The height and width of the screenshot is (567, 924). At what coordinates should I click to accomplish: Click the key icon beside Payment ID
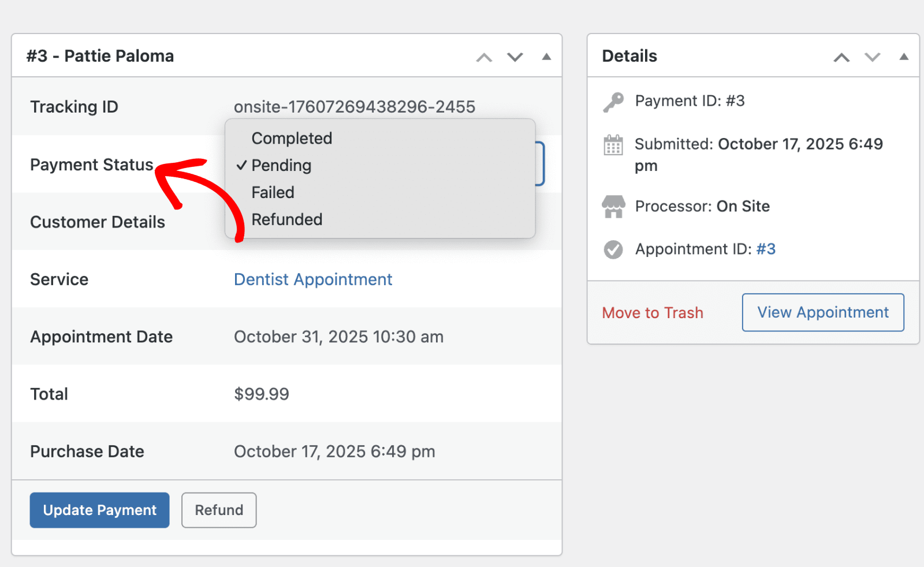click(x=613, y=102)
